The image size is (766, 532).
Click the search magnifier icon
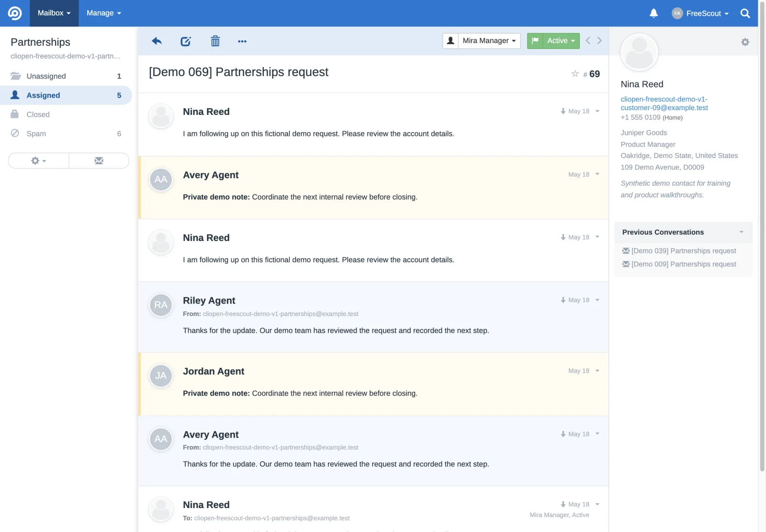(745, 13)
